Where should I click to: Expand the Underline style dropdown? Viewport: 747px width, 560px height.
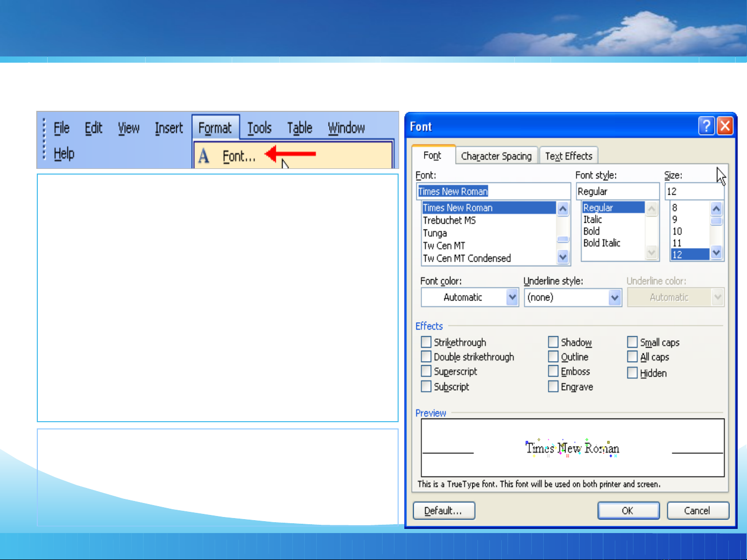pyautogui.click(x=615, y=297)
